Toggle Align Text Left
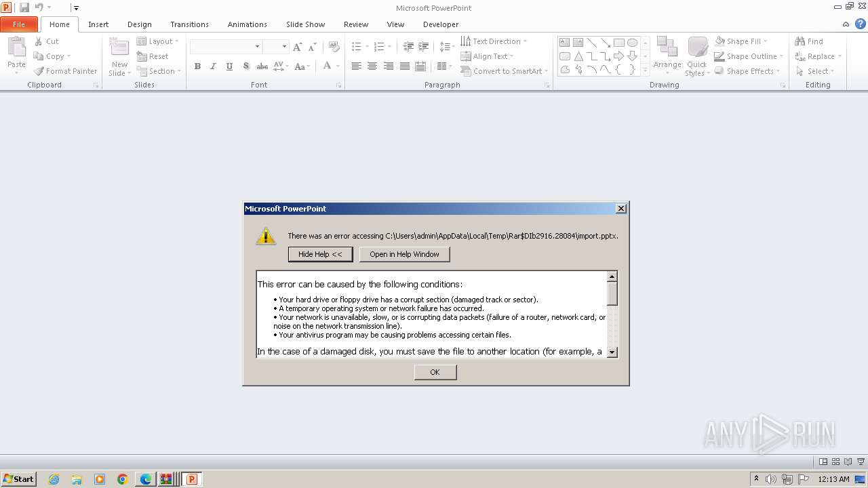 click(x=356, y=66)
